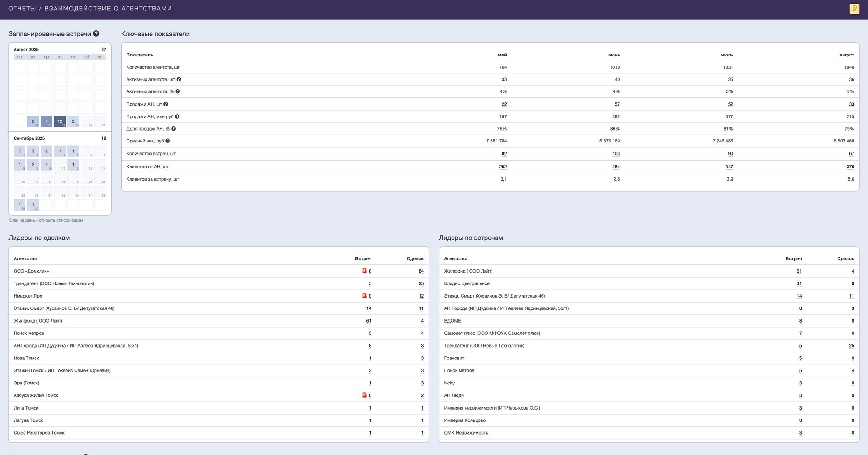Click meetings count 31 for Владис Центральное
Image resolution: width=868 pixels, height=455 pixels.
pos(799,283)
